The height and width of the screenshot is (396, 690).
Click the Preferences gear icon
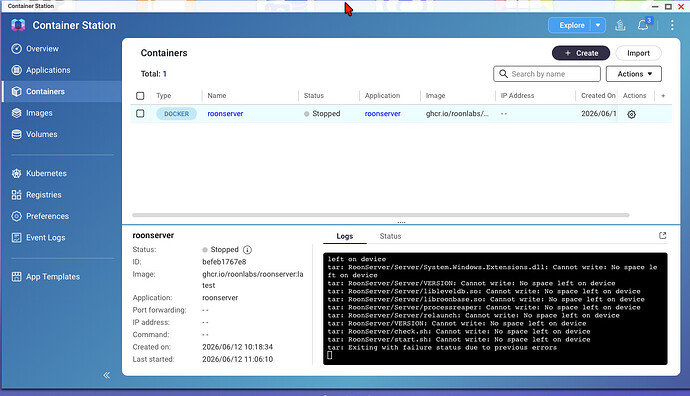[16, 216]
